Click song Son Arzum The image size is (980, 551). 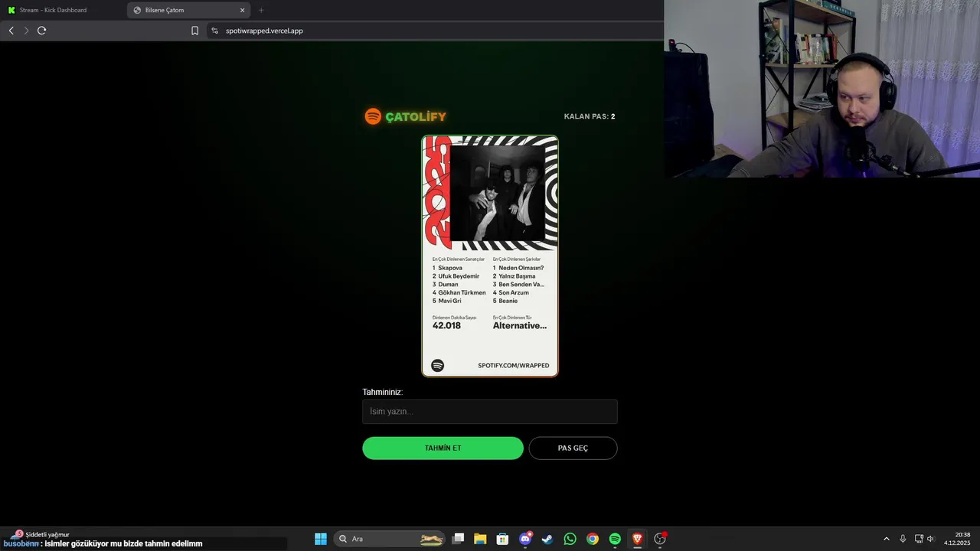(514, 292)
